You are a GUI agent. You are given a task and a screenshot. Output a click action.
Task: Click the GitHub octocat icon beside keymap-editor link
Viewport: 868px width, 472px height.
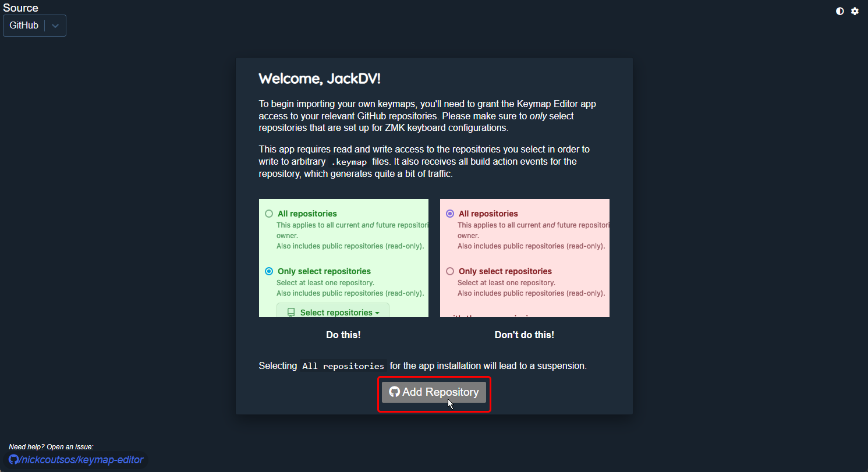click(13, 460)
